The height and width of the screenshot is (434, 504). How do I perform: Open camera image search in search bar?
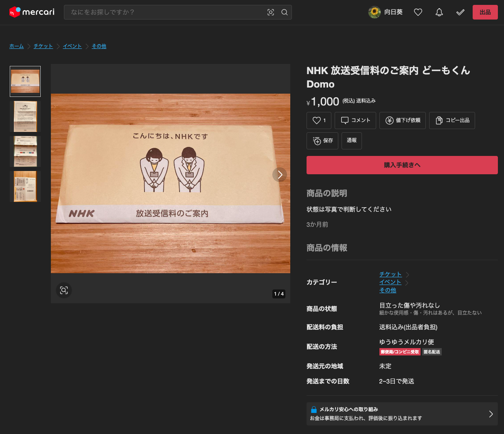[x=271, y=12]
